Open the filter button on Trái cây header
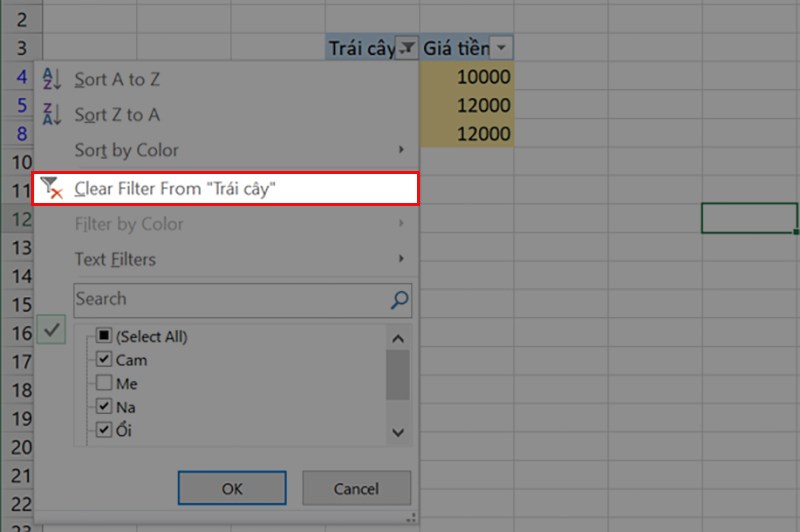The image size is (800, 532). (407, 48)
